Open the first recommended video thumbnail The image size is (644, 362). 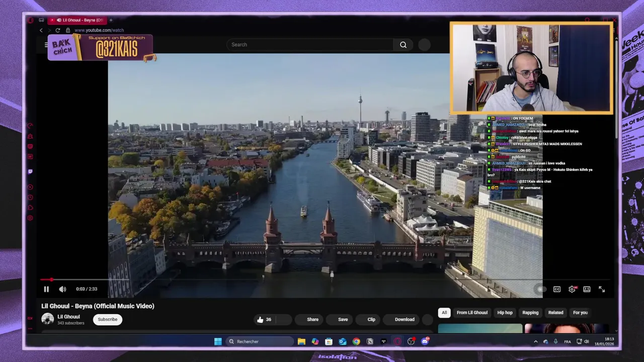click(x=480, y=329)
